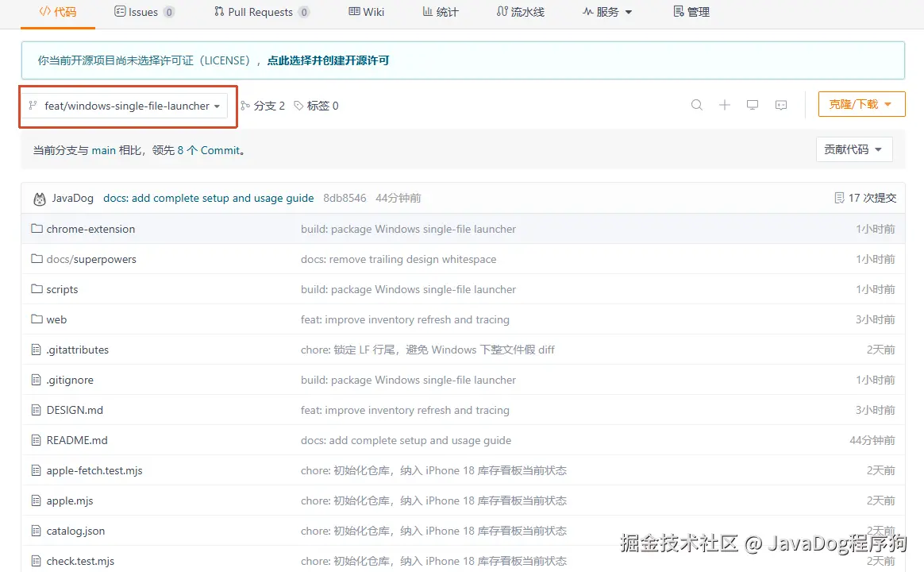
Task: Open the .gitignore file
Action: point(70,380)
